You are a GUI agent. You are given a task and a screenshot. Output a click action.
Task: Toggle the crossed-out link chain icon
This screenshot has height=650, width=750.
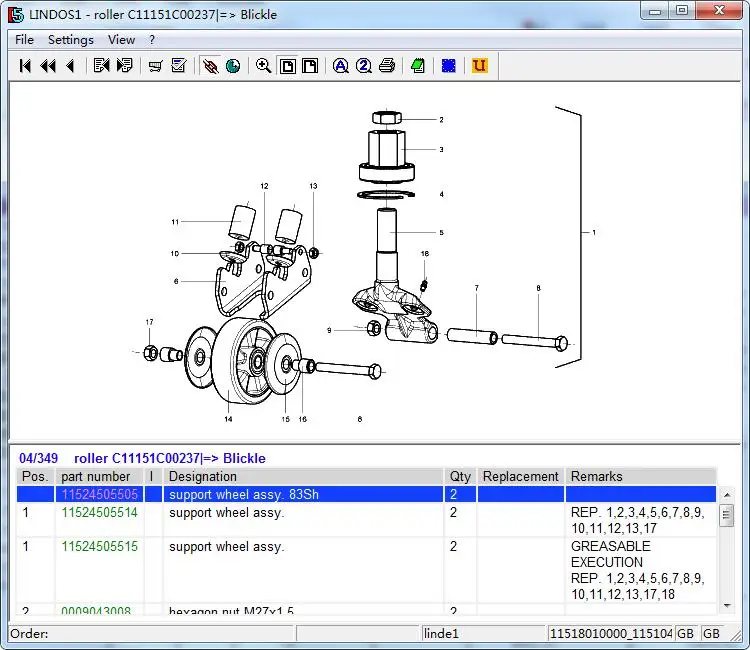coord(210,66)
